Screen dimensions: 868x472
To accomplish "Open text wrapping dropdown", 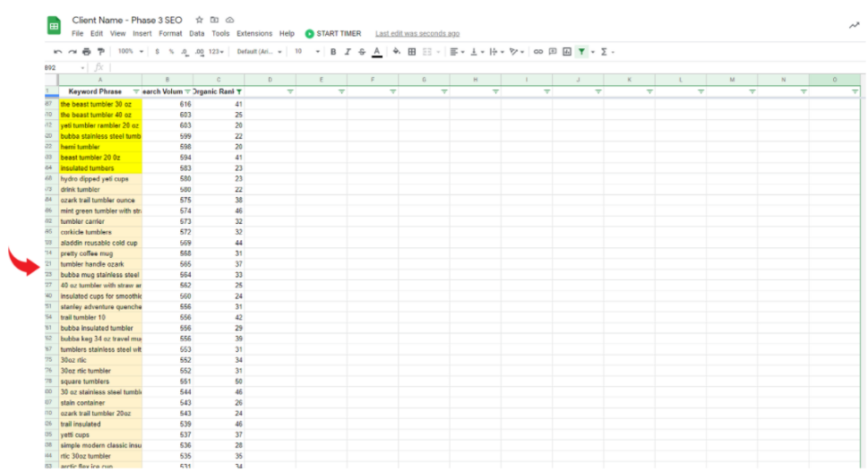I will point(496,51).
